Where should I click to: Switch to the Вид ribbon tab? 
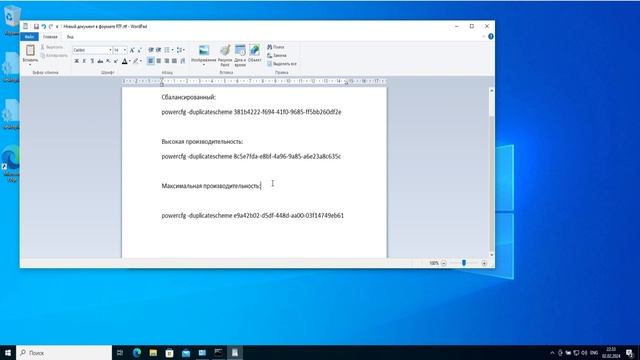point(70,37)
